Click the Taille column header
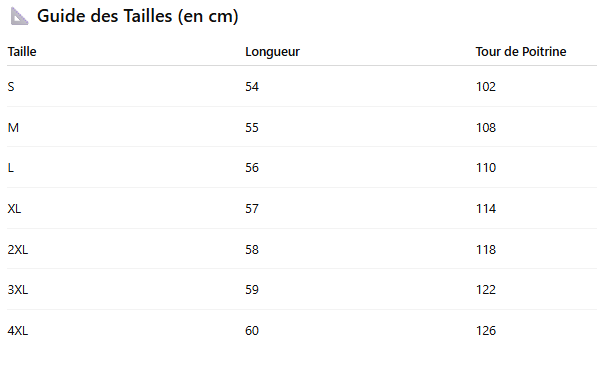597x373 pixels. 22,51
